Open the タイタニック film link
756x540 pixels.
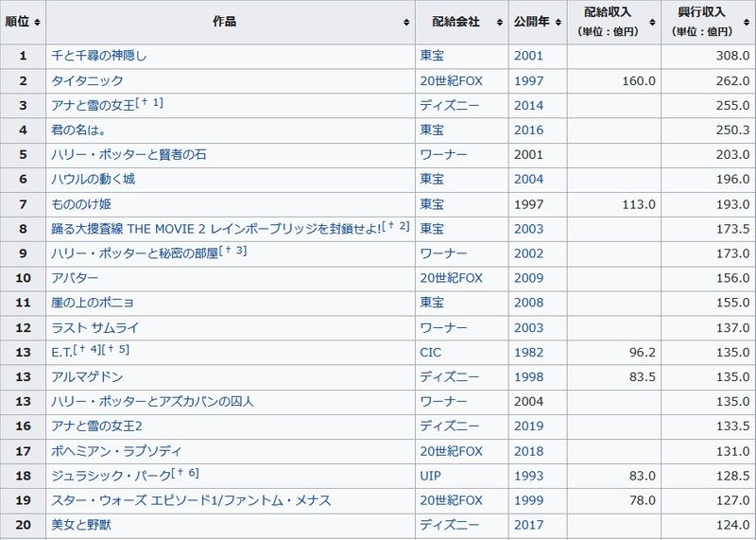click(x=87, y=80)
